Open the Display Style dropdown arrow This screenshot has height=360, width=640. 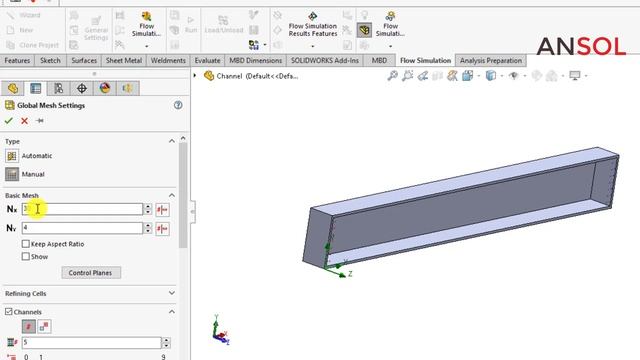point(502,76)
